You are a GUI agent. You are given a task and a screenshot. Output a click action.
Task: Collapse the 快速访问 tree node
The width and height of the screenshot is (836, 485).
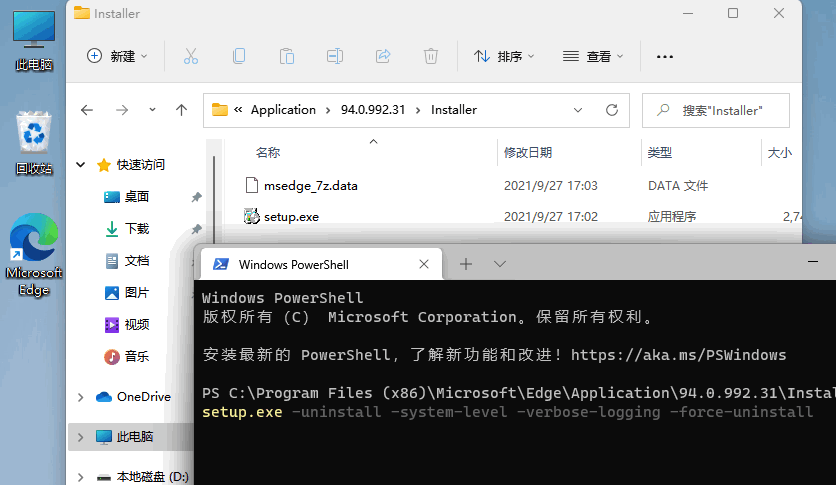[x=81, y=165]
